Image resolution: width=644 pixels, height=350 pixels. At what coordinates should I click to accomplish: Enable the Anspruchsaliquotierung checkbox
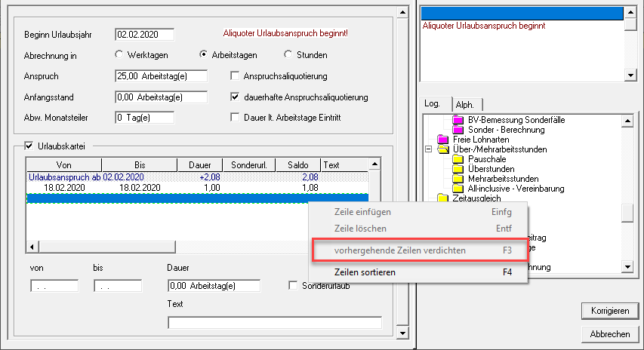pyautogui.click(x=236, y=76)
